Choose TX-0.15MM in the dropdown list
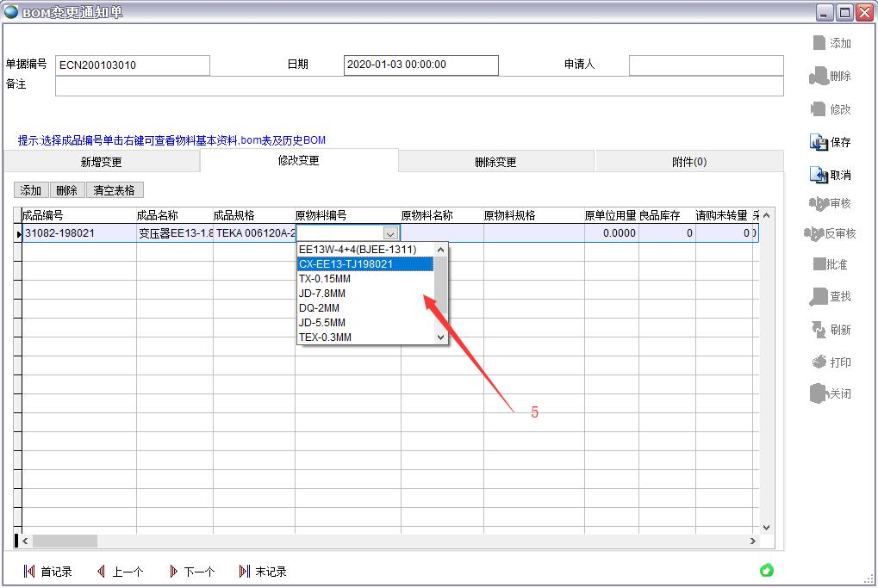878x588 pixels. [x=364, y=279]
